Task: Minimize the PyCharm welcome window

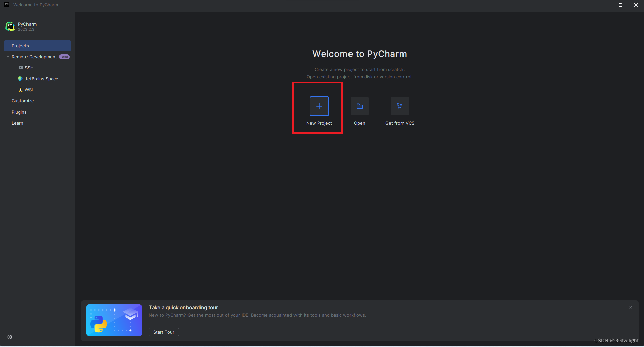Action: (x=604, y=5)
